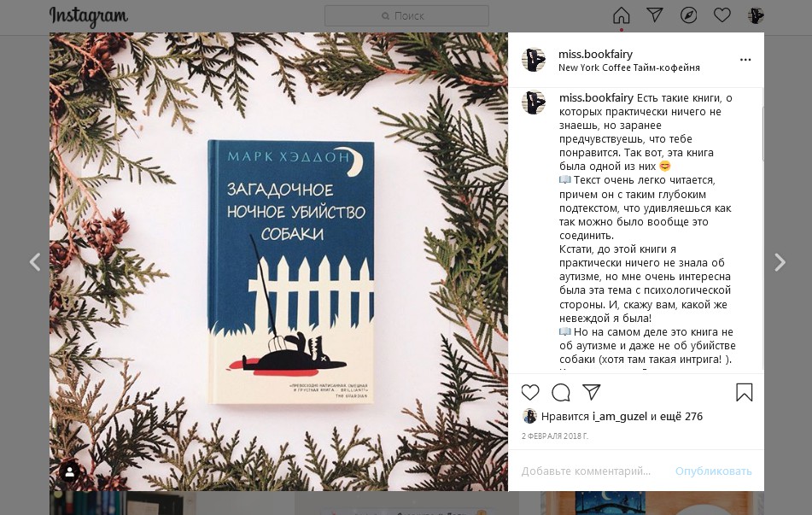812x515 pixels.
Task: Go to previous post arrow
Action: tap(35, 262)
